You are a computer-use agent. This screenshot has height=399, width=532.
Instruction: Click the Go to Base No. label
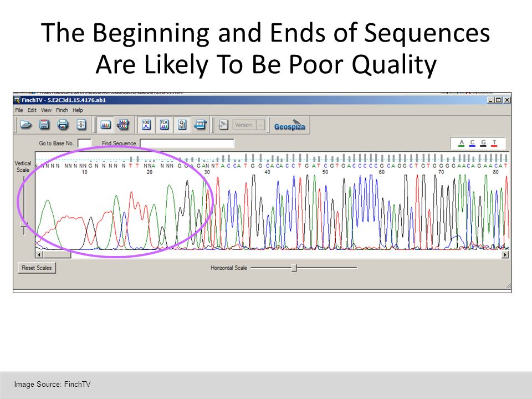pyautogui.click(x=57, y=143)
